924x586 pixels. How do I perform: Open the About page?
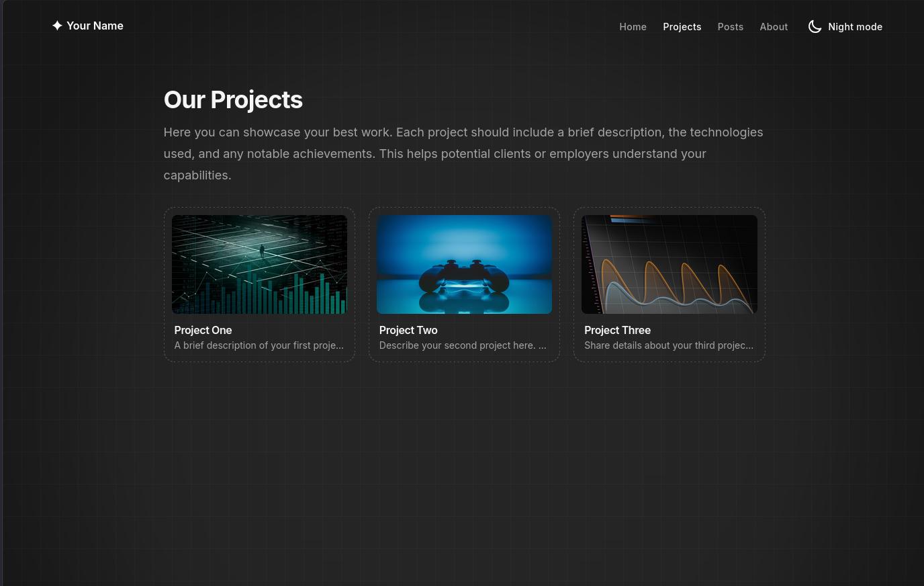tap(774, 26)
